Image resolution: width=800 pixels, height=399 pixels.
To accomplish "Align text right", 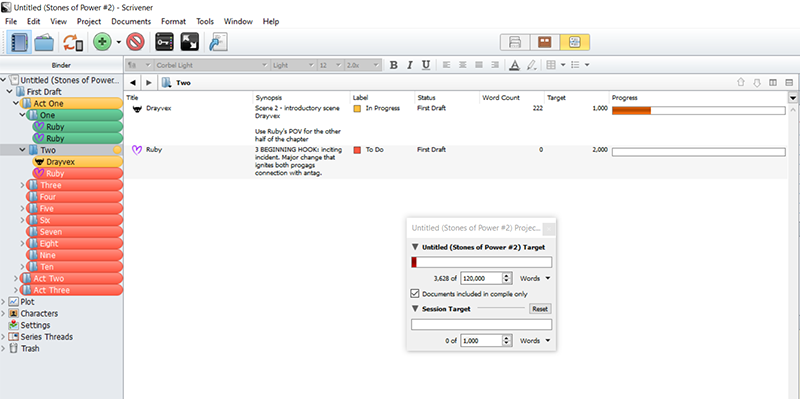I will [x=495, y=65].
